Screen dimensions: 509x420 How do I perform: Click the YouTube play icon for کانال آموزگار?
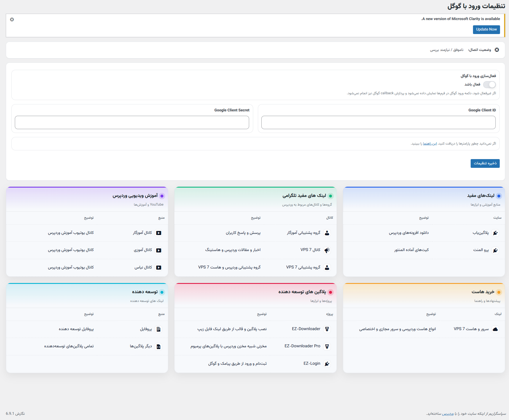[x=158, y=233]
